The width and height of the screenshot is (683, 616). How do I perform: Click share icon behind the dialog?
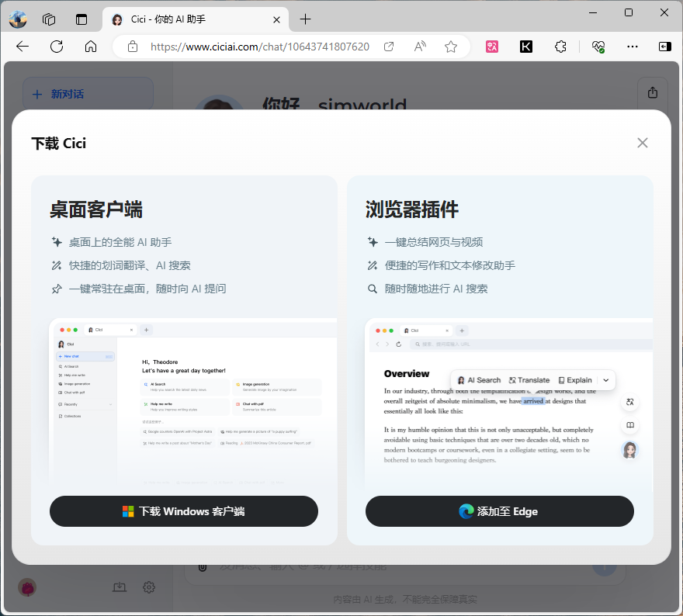point(652,92)
